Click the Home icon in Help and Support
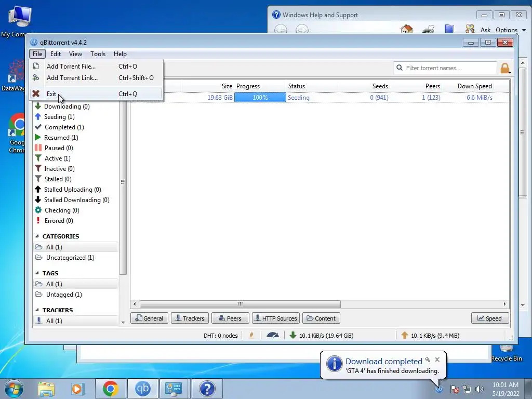Image resolution: width=532 pixels, height=399 pixels. [x=406, y=29]
